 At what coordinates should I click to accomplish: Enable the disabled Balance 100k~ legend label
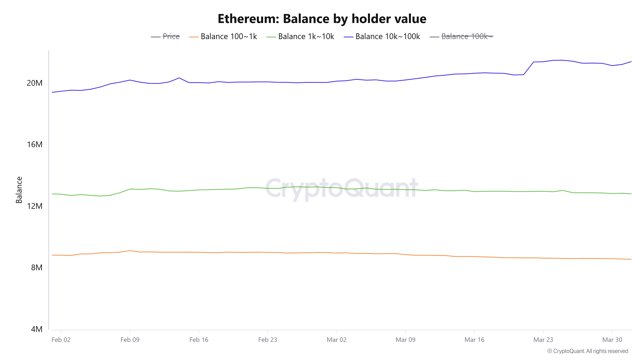click(x=467, y=37)
